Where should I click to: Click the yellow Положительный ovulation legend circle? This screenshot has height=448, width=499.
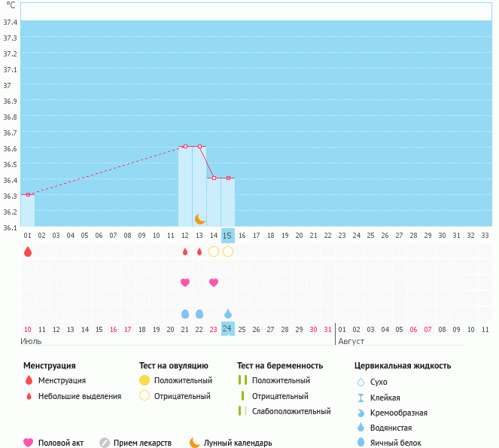[x=145, y=380]
